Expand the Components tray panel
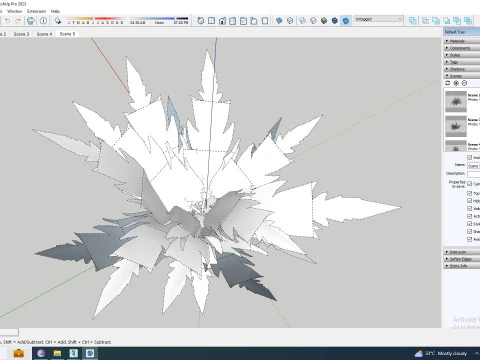480x360 pixels. pos(462,48)
